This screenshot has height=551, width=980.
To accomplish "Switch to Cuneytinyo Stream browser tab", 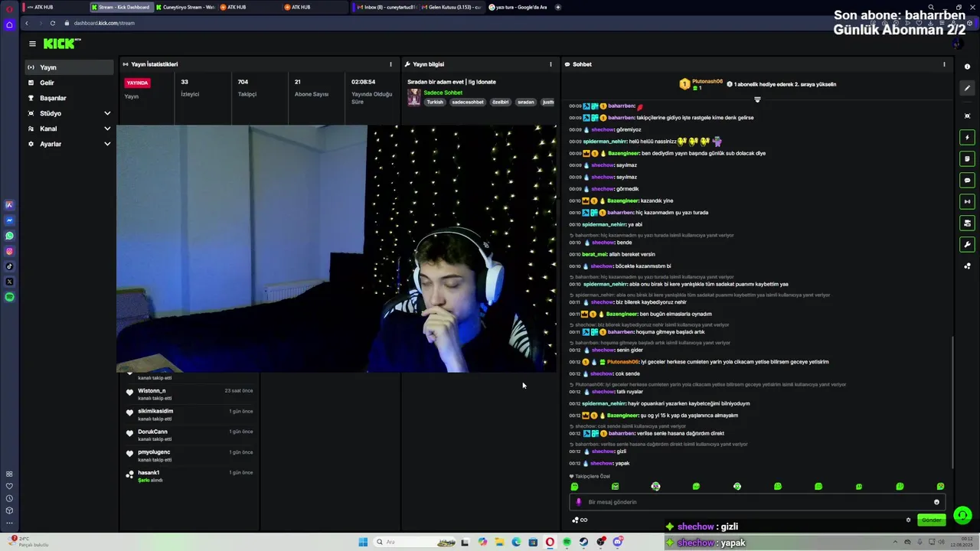I will point(185,7).
